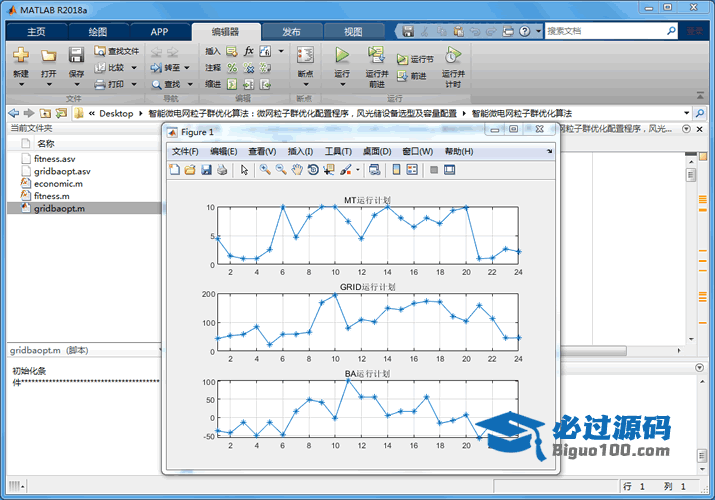The width and height of the screenshot is (715, 500).
Task: Collapse the ribbon with the up arrow
Action: click(x=700, y=95)
